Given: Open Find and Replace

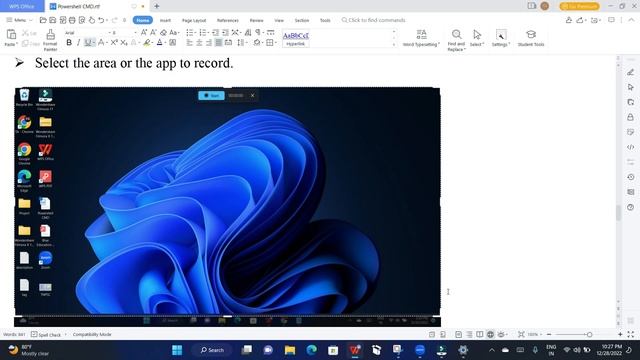Looking at the screenshot, I should 456,40.
